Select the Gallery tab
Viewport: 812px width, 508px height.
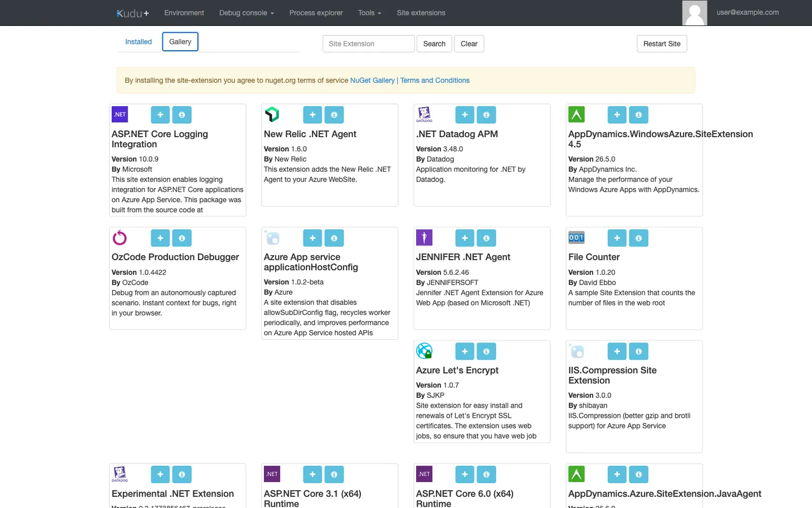[x=180, y=42]
